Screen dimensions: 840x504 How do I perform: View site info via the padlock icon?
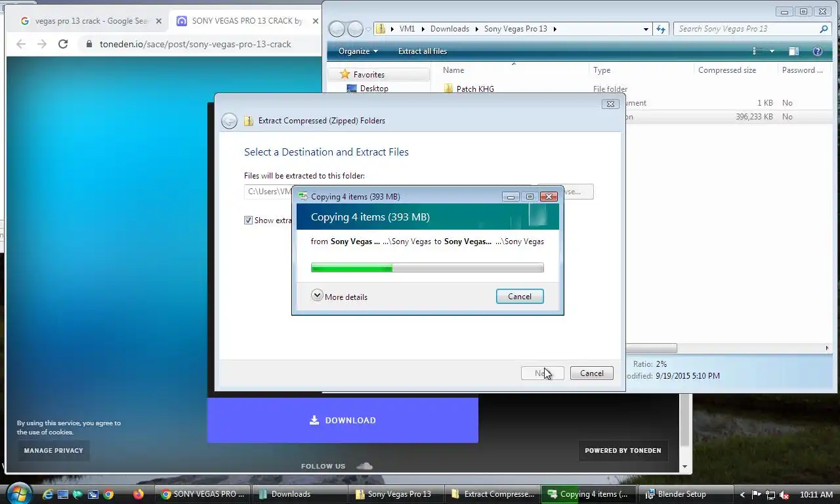click(89, 44)
